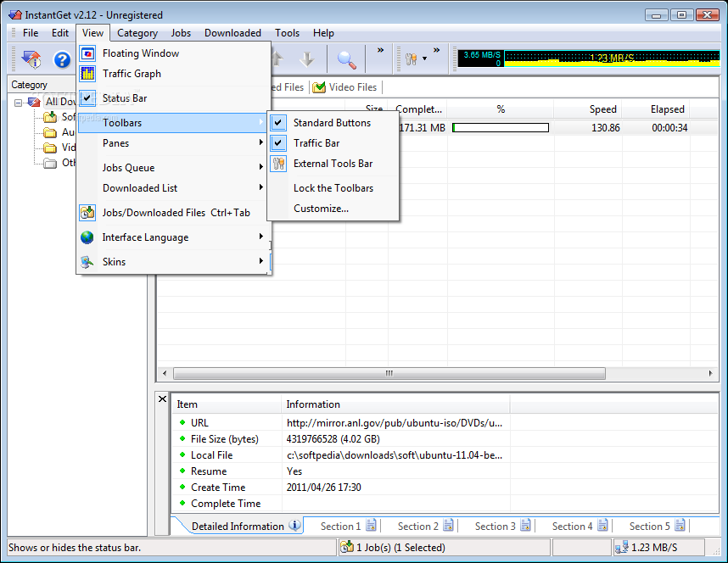The height and width of the screenshot is (563, 728).
Task: Show more external tools chevron
Action: (436, 50)
